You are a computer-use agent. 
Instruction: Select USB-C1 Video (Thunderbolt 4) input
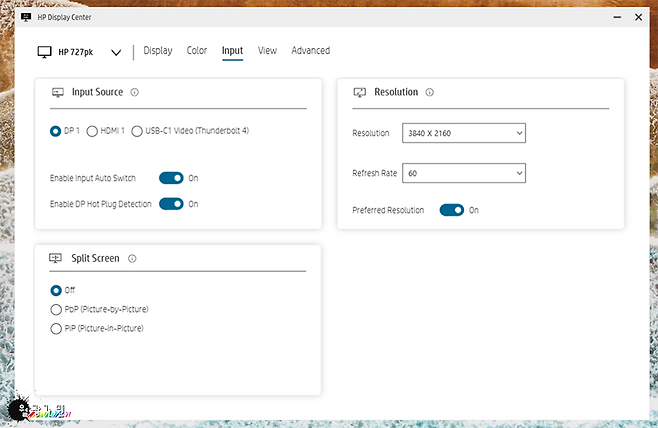[137, 131]
